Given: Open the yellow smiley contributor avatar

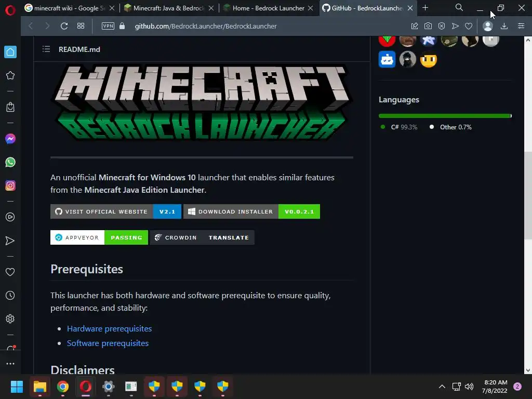Looking at the screenshot, I should pos(429,60).
